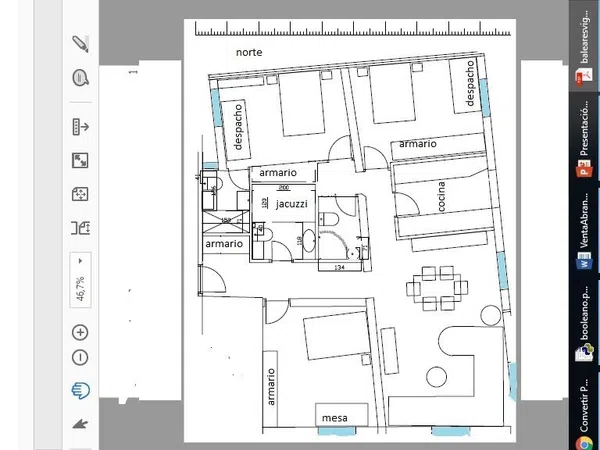Open VentaAbran Word taskbar button
Image resolution: width=600 pixels, height=450 pixels.
coord(584,229)
